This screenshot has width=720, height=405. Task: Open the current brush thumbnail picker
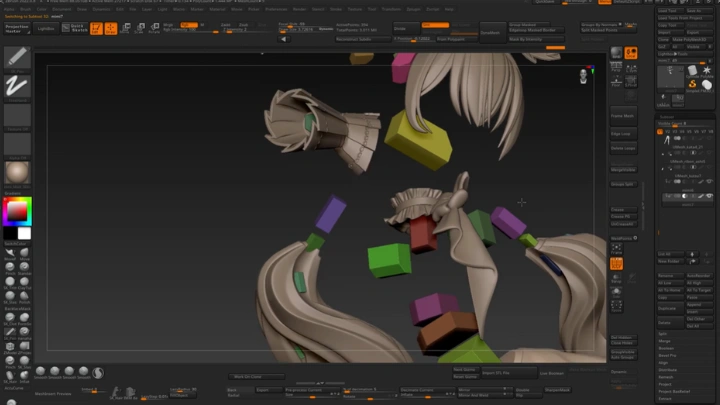(x=17, y=58)
